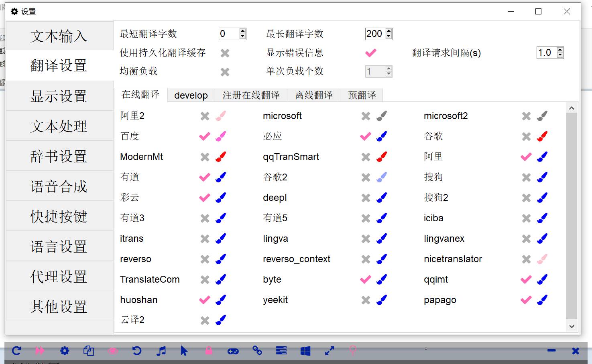The height and width of the screenshot is (364, 592).
Task: Enable the deepl translator toggle
Action: (x=366, y=198)
